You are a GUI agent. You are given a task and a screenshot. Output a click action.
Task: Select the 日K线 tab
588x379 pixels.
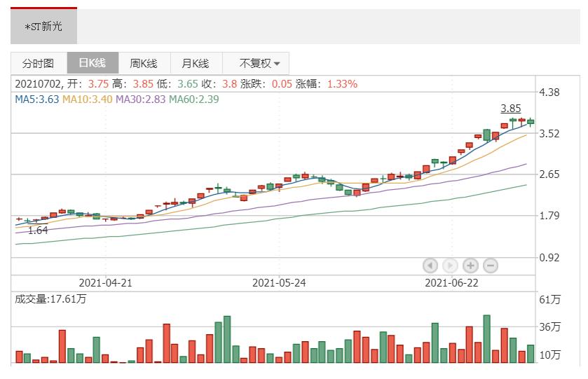coord(93,63)
